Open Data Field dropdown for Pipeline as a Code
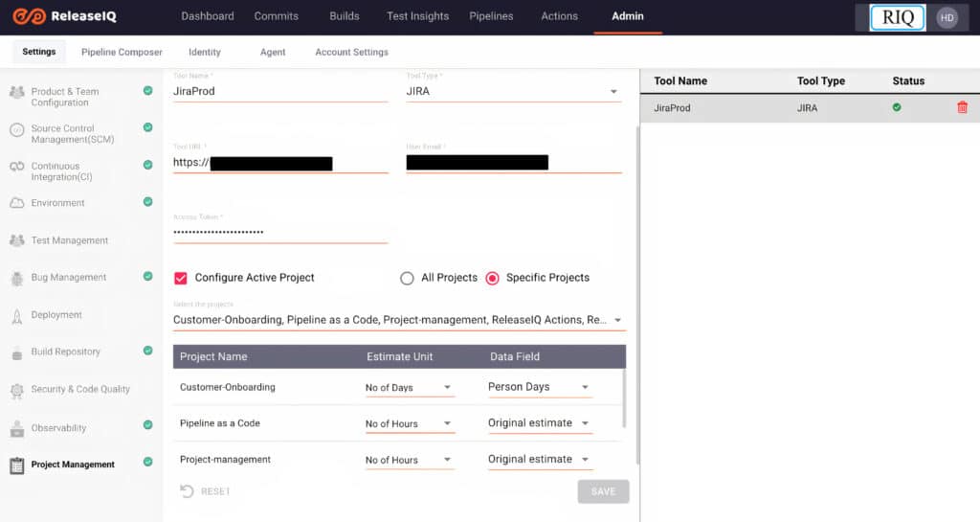This screenshot has width=980, height=522. (x=539, y=424)
